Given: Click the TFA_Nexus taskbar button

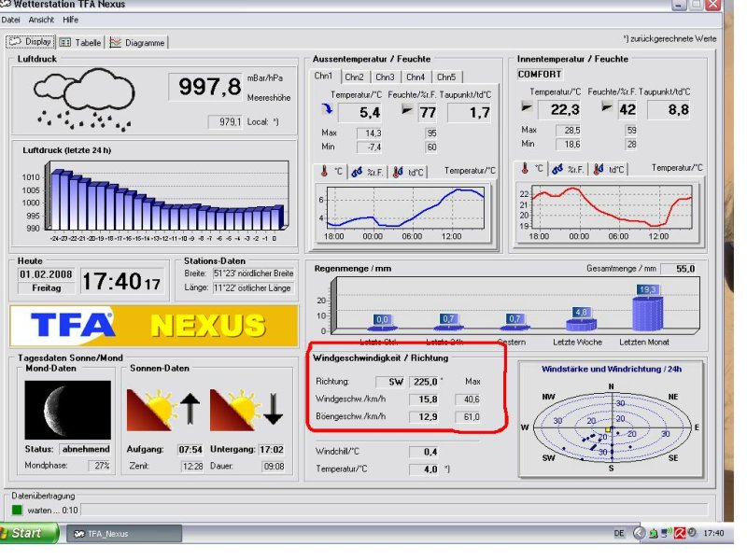Looking at the screenshot, I should 124,534.
